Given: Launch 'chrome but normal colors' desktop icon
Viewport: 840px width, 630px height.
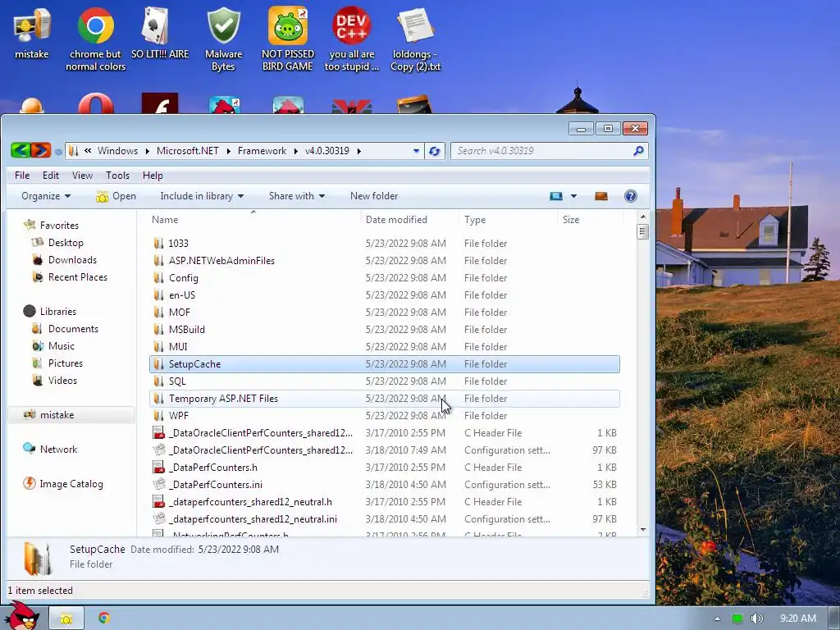Looking at the screenshot, I should click(95, 39).
